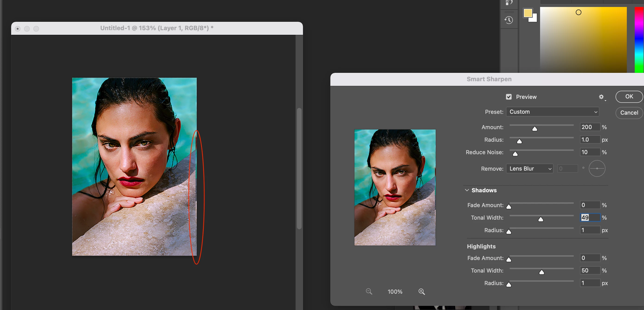This screenshot has width=644, height=310.
Task: Click the Reduce Noise percent field
Action: pyautogui.click(x=590, y=152)
